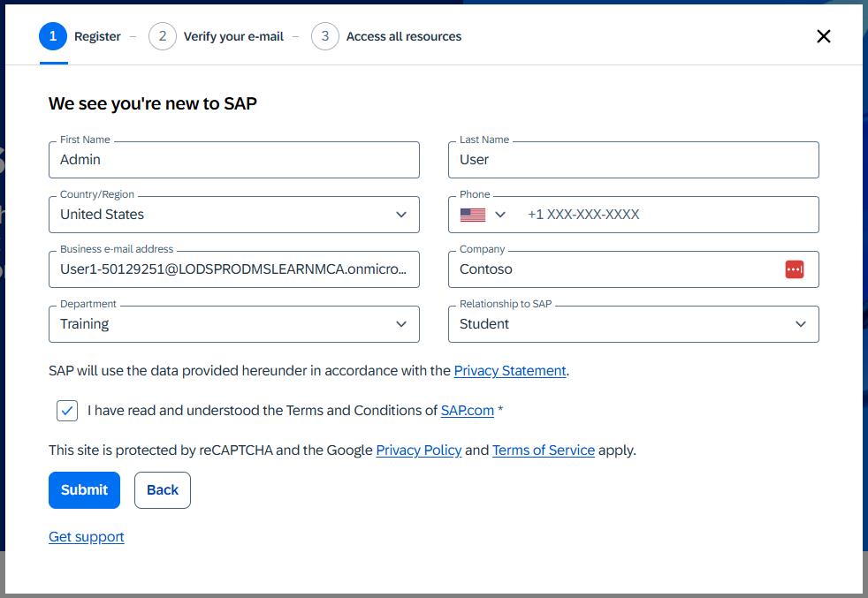The image size is (868, 598).
Task: Open Google's Terms of Service link
Action: (543, 450)
